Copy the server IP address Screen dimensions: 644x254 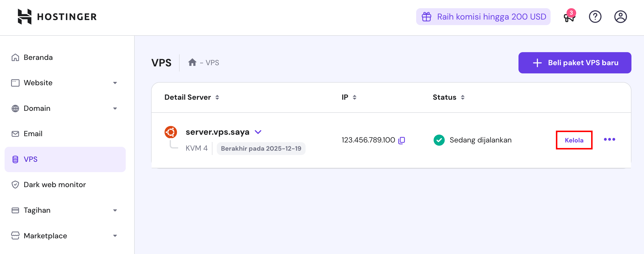[x=401, y=140]
